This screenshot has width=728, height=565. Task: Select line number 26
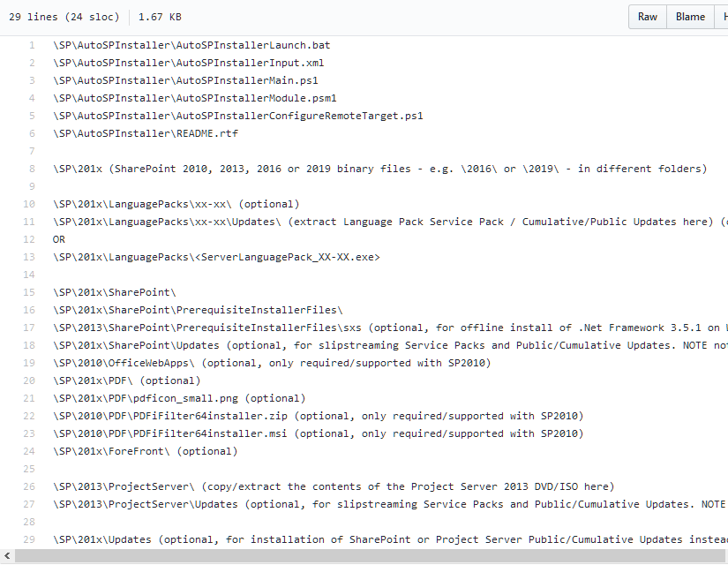coord(29,486)
